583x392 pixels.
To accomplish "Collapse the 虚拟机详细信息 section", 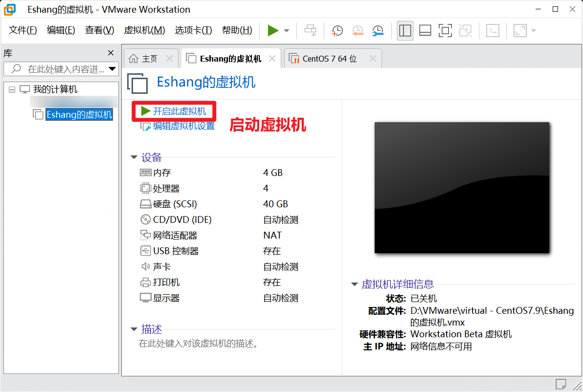I will click(354, 284).
